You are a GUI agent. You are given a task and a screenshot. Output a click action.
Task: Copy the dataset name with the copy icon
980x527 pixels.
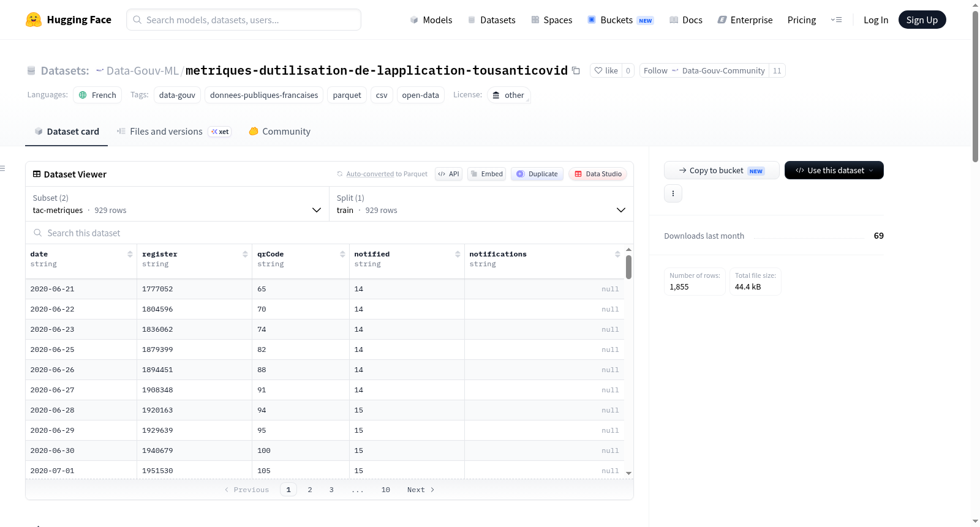(x=576, y=70)
